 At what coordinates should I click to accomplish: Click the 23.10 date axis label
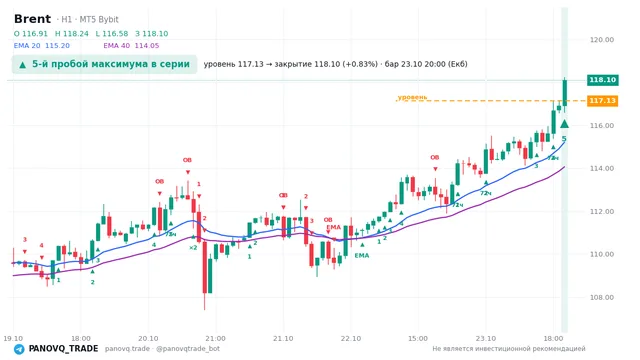coord(486,338)
